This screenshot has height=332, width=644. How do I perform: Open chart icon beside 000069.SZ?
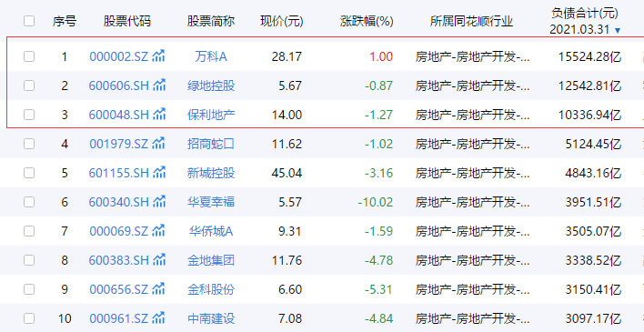[158, 231]
